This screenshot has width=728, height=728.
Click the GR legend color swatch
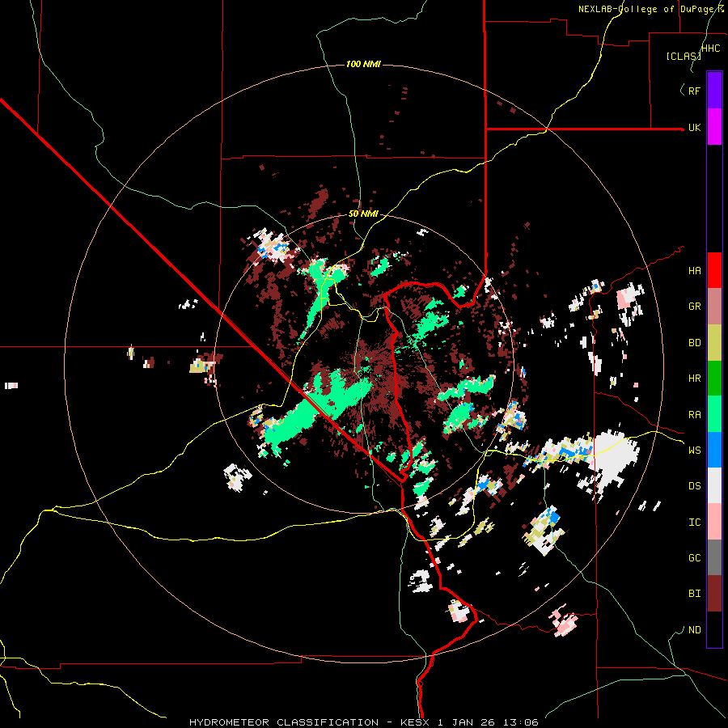coord(714,307)
